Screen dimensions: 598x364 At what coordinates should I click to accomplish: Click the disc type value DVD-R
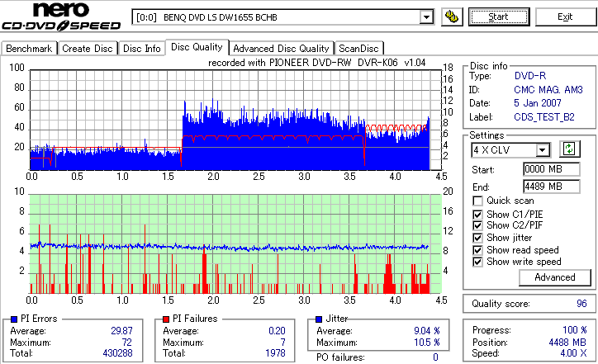click(x=530, y=76)
